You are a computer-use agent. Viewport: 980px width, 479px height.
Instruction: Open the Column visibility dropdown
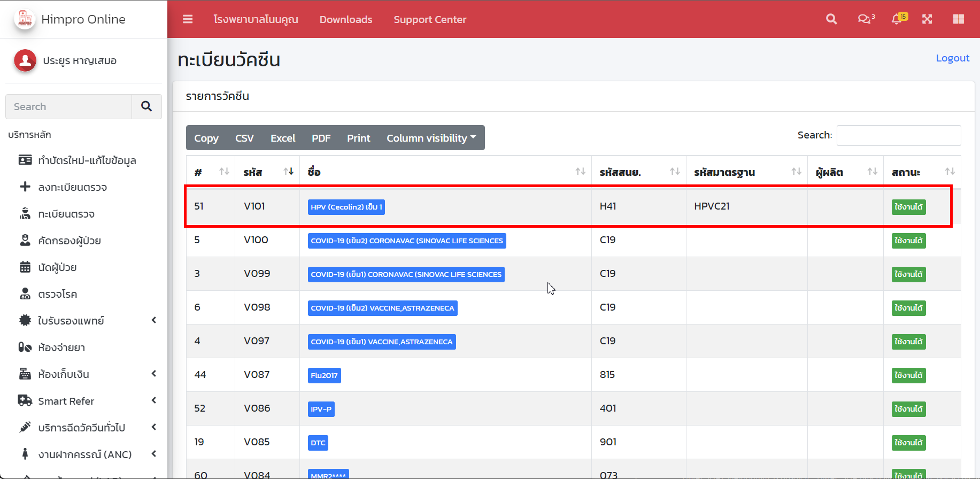(x=431, y=138)
